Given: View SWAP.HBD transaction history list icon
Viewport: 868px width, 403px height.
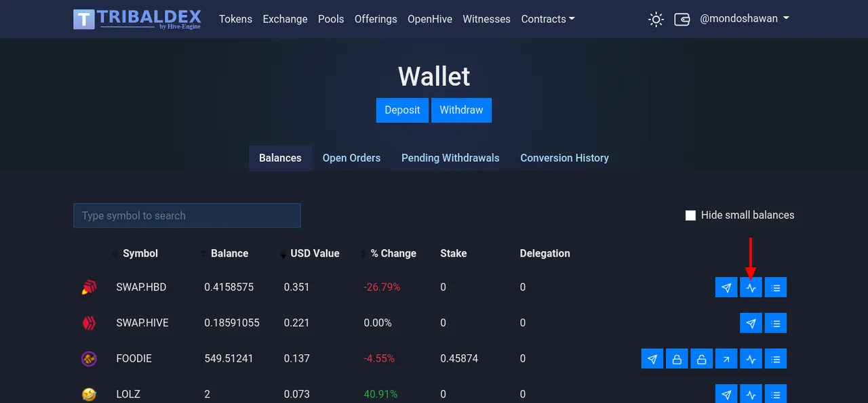Looking at the screenshot, I should point(776,287).
